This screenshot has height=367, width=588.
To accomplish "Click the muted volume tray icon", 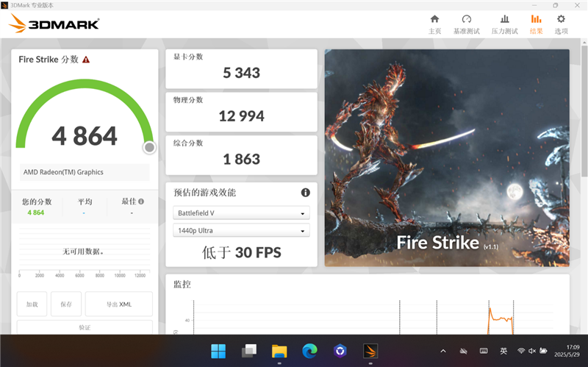I will [x=532, y=352].
